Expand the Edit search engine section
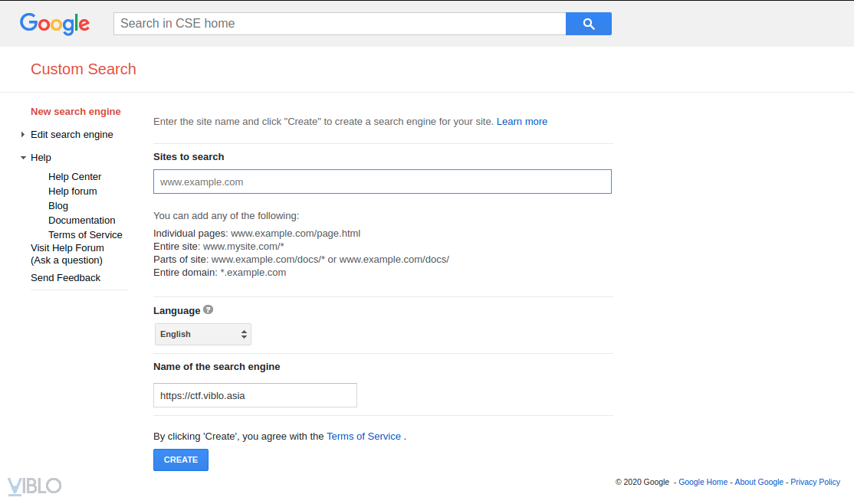The width and height of the screenshot is (854, 504). tap(23, 135)
